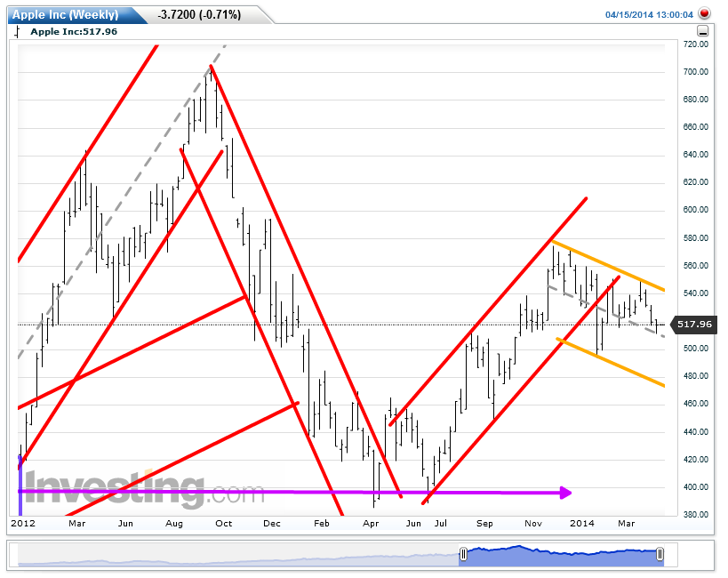This screenshot has height=578, width=728.
Task: Click the 660.00 price axis label
Action: pos(695,126)
